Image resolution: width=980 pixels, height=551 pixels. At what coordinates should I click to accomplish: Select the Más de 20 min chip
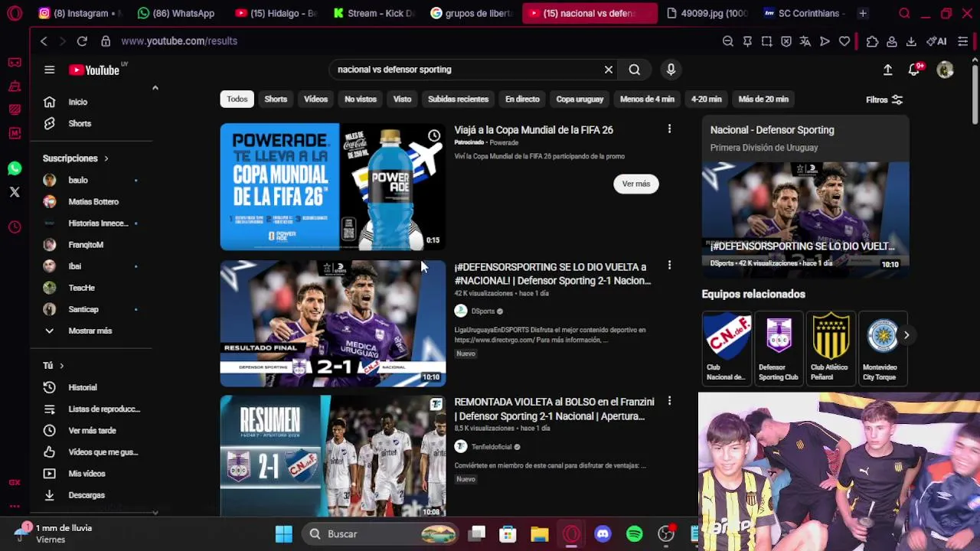pos(763,99)
